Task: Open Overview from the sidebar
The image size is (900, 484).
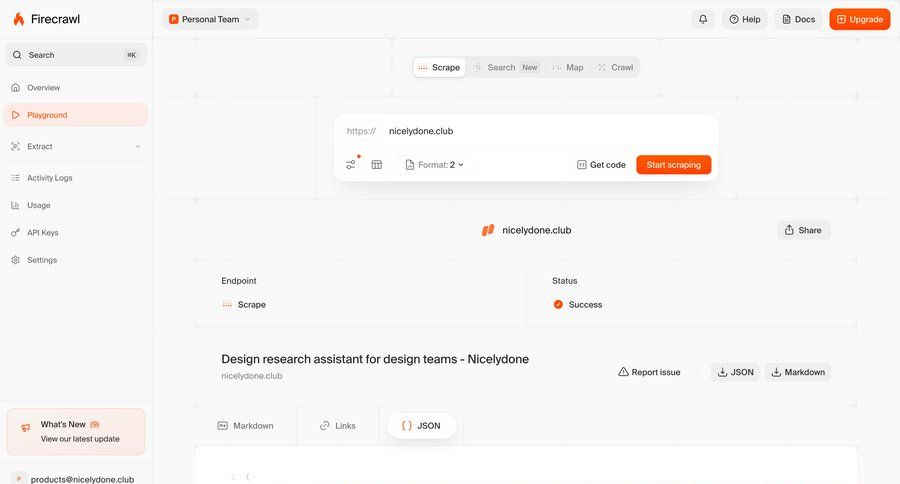Action: (43, 88)
